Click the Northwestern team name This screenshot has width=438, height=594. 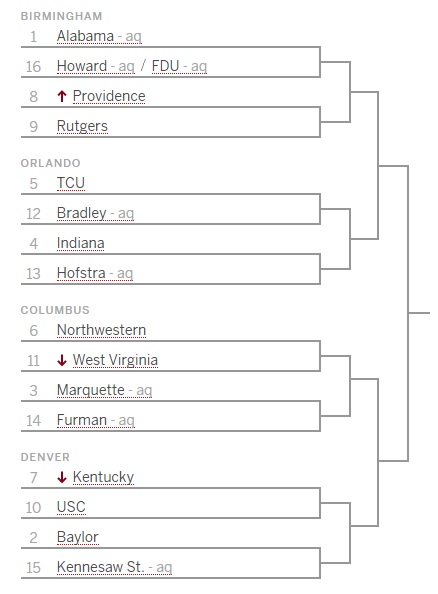[x=102, y=330]
